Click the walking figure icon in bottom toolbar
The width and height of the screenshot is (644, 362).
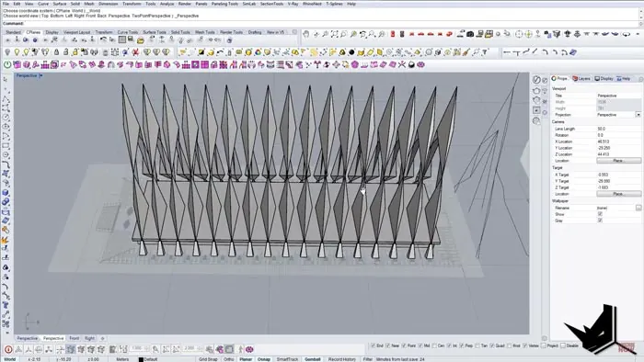(240, 349)
